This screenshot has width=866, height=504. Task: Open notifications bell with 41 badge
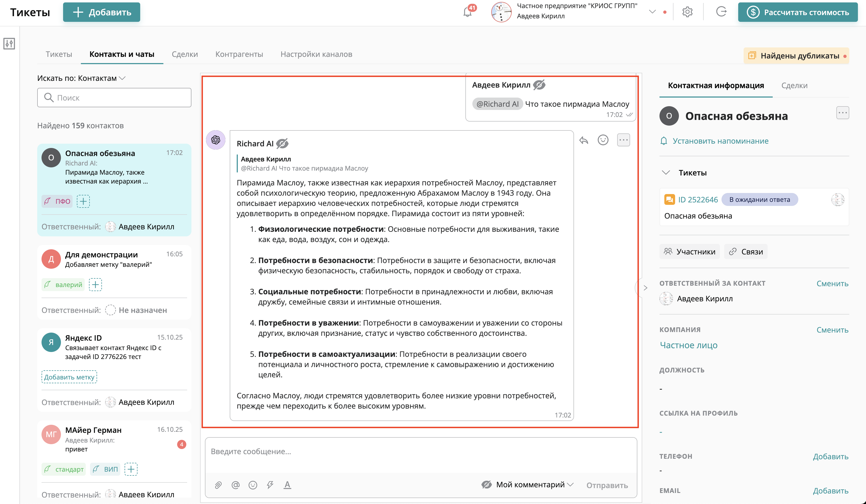[467, 12]
